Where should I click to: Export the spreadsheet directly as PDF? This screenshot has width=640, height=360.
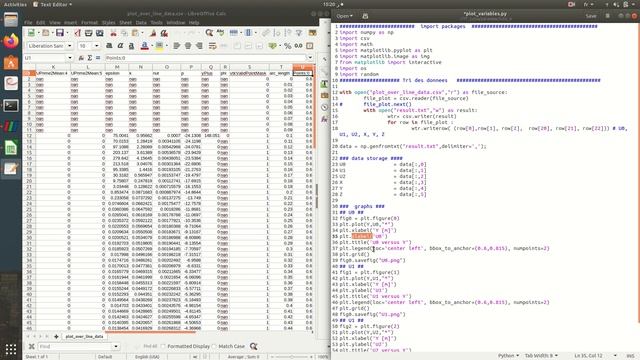[78, 33]
